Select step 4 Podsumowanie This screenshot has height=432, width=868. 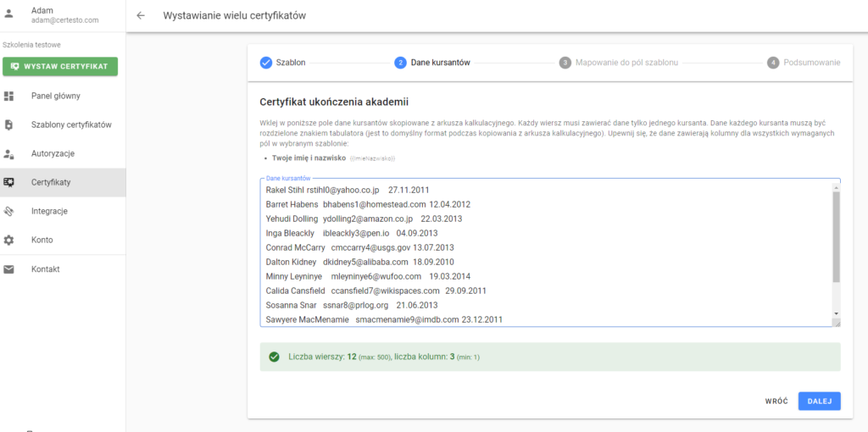point(804,63)
